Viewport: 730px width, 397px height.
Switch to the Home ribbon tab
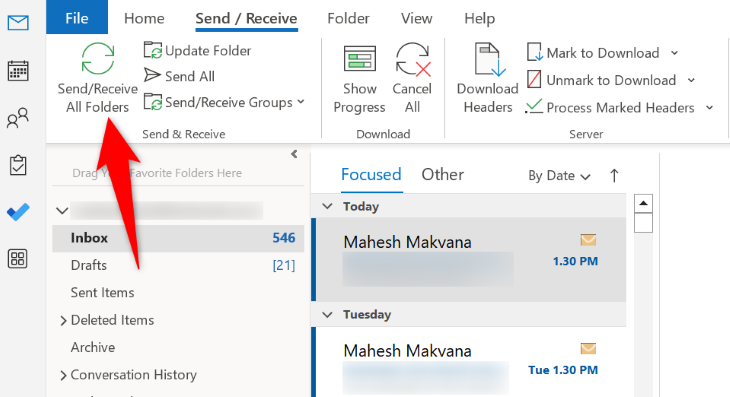point(144,18)
